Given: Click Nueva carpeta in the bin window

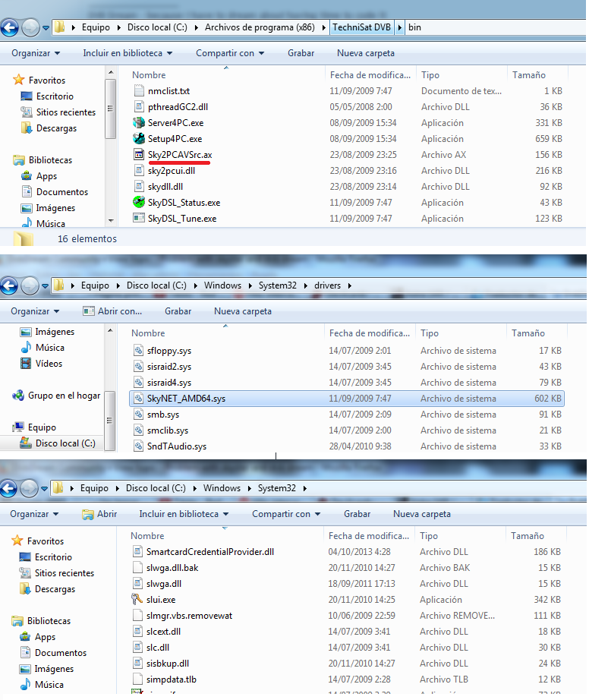Looking at the screenshot, I should [x=365, y=53].
